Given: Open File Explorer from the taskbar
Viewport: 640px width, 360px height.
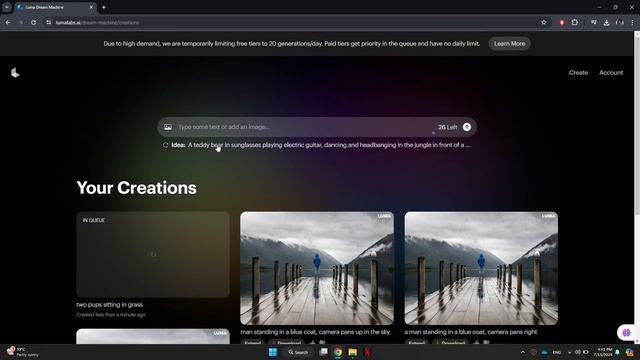Looking at the screenshot, I should tap(353, 352).
